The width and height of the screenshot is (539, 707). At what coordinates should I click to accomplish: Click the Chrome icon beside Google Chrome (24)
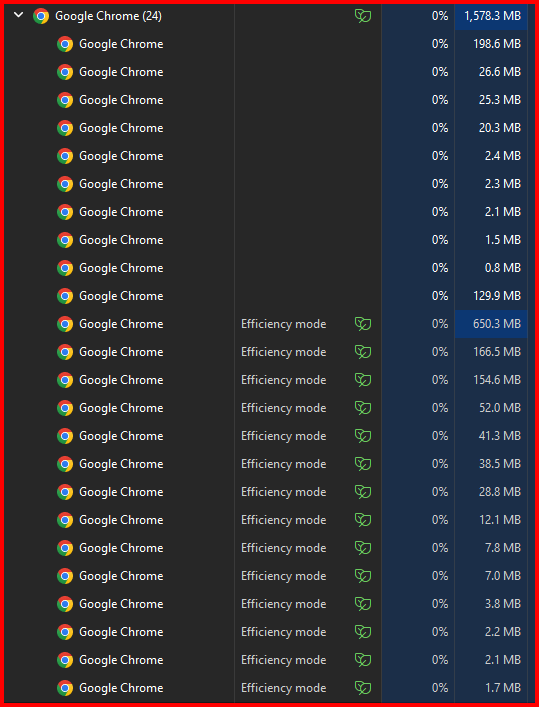point(41,16)
